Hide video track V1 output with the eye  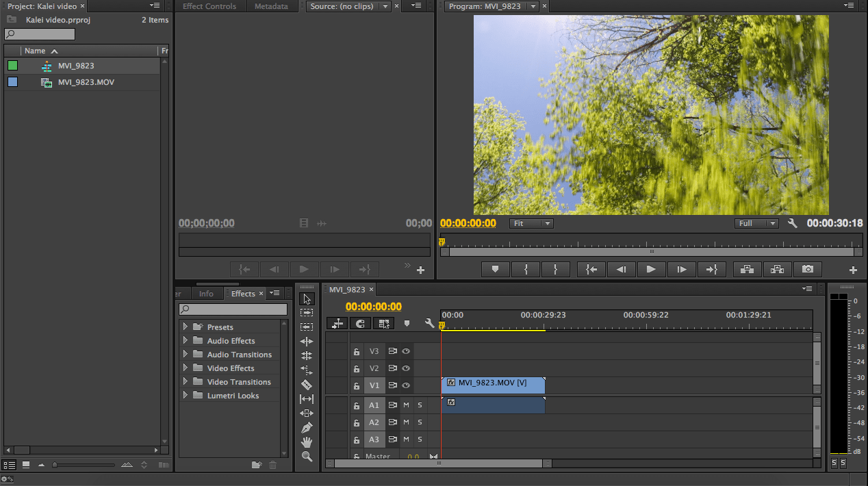click(406, 385)
